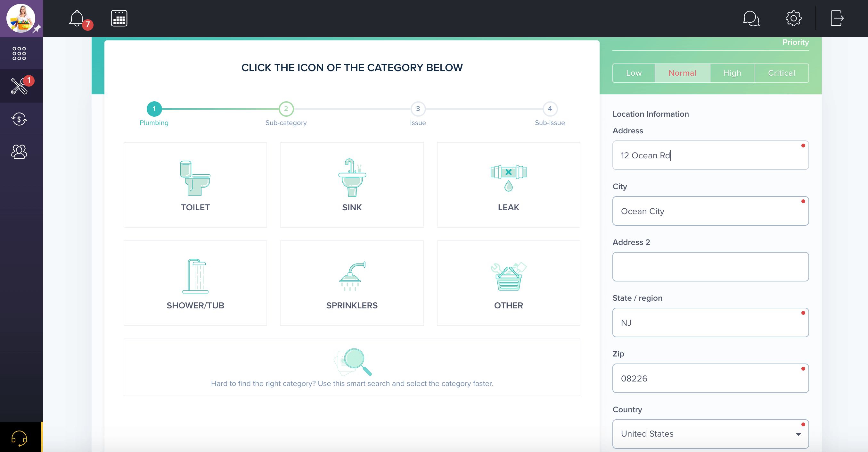Go to step 4 Sub-issue
The image size is (868, 452).
[550, 109]
